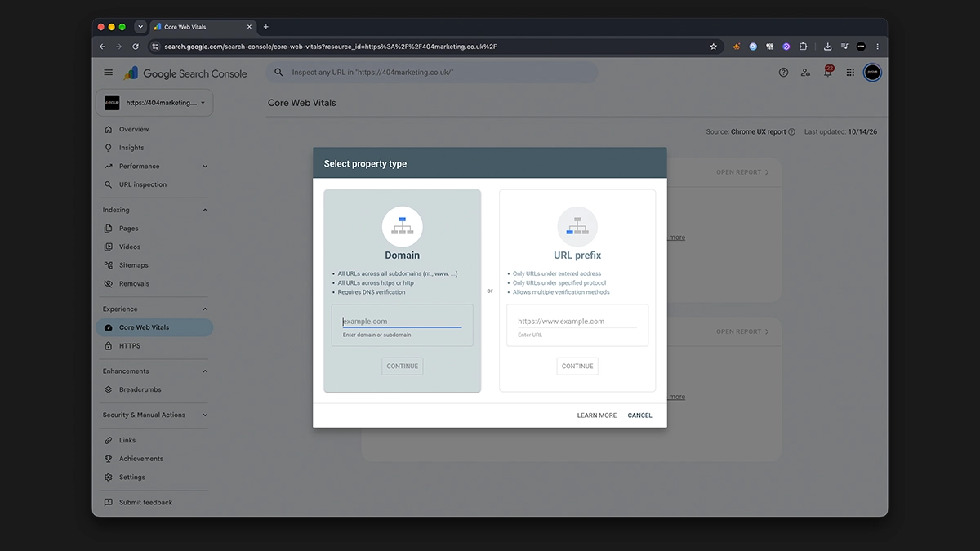Open notifications bell with 22 badge
This screenshot has width=980, height=551.
828,72
